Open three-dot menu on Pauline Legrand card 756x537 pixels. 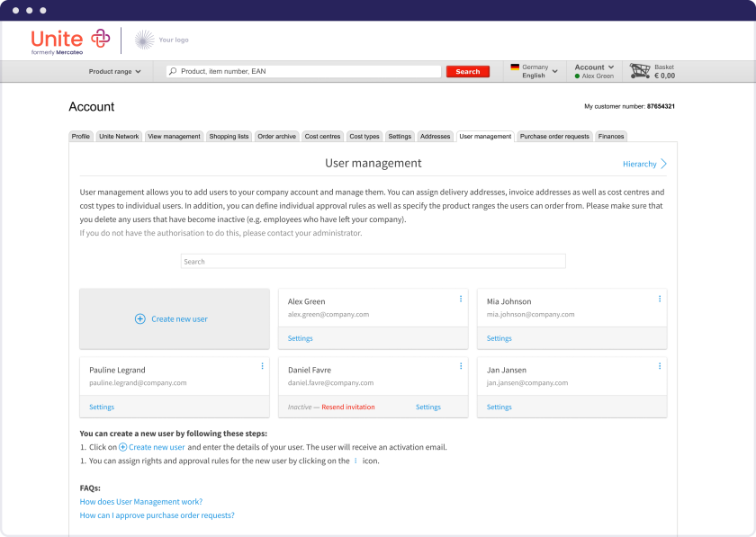[263, 366]
